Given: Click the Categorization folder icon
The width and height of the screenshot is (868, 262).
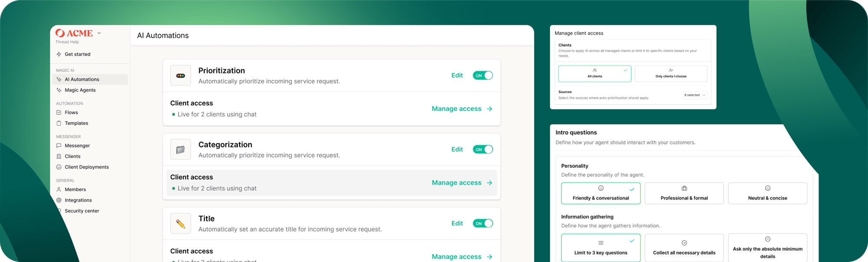Looking at the screenshot, I should pos(181,149).
